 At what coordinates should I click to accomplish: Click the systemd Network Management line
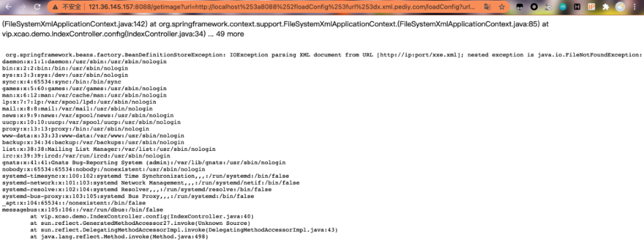[x=151, y=183]
